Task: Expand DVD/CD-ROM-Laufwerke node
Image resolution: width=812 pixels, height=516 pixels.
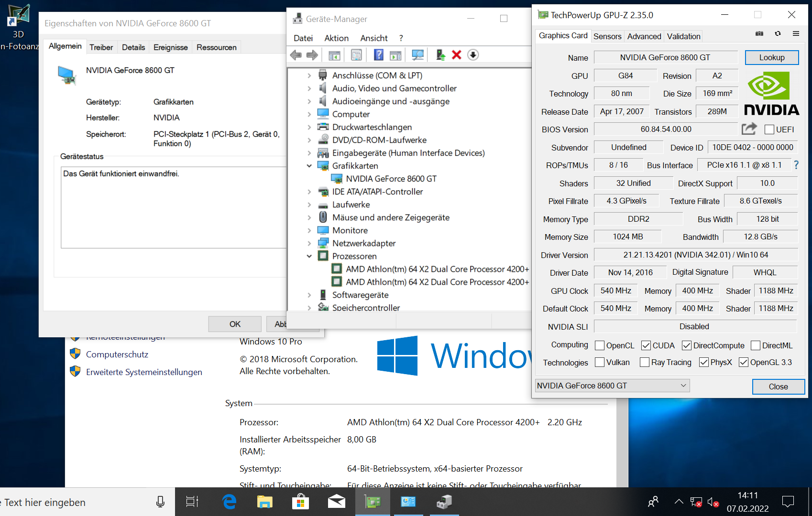Action: 309,140
